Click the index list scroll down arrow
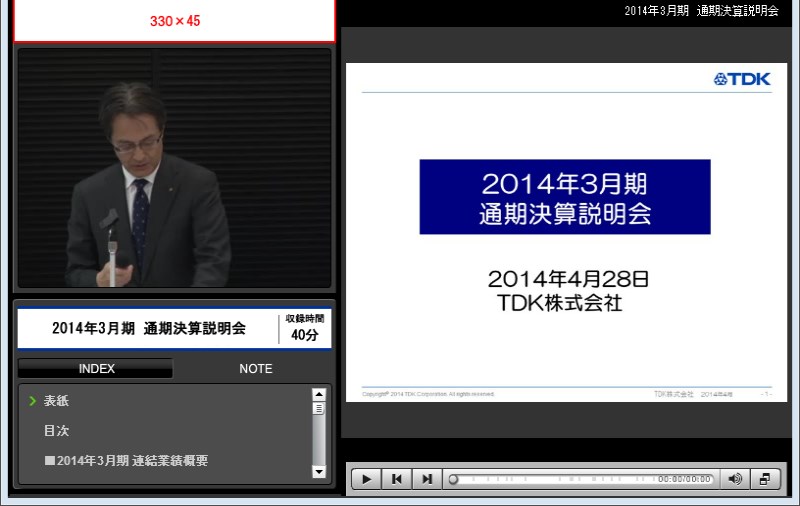The image size is (800, 506). (x=319, y=472)
